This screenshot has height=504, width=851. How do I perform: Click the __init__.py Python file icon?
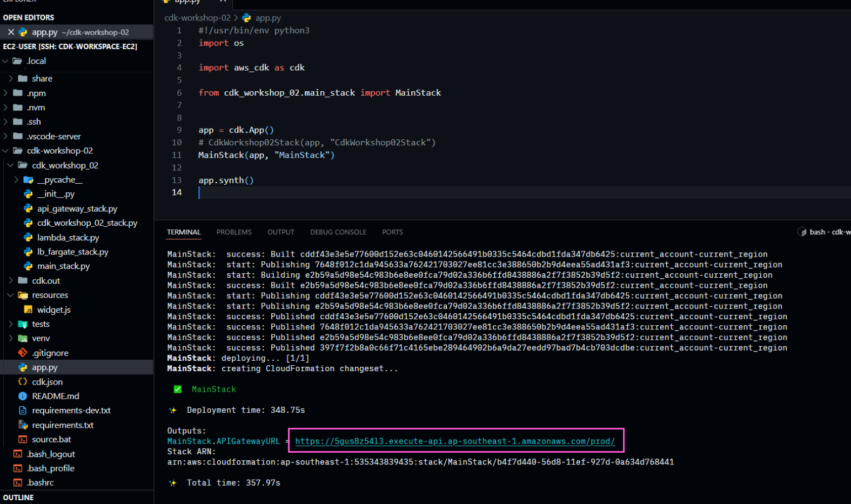[28, 194]
